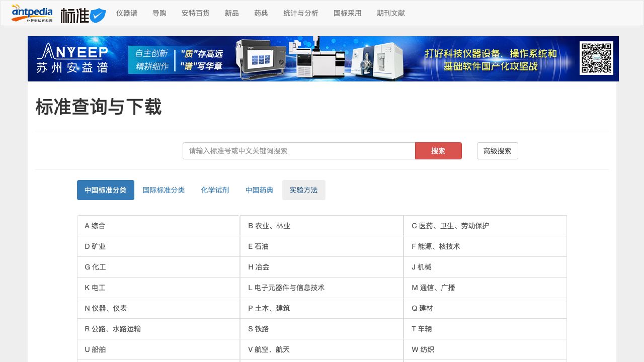Go to 药典 in the top navigation
Image resolution: width=644 pixels, height=362 pixels.
click(261, 13)
